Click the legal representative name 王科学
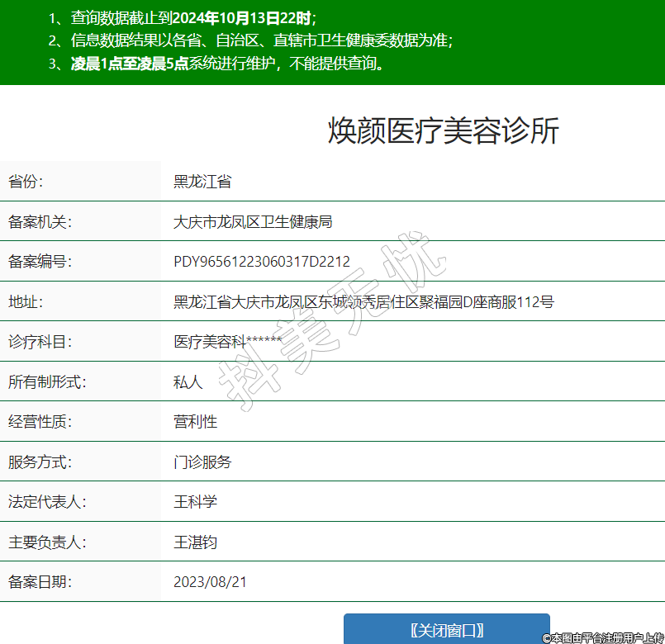Image resolution: width=665 pixels, height=644 pixels. coord(195,502)
